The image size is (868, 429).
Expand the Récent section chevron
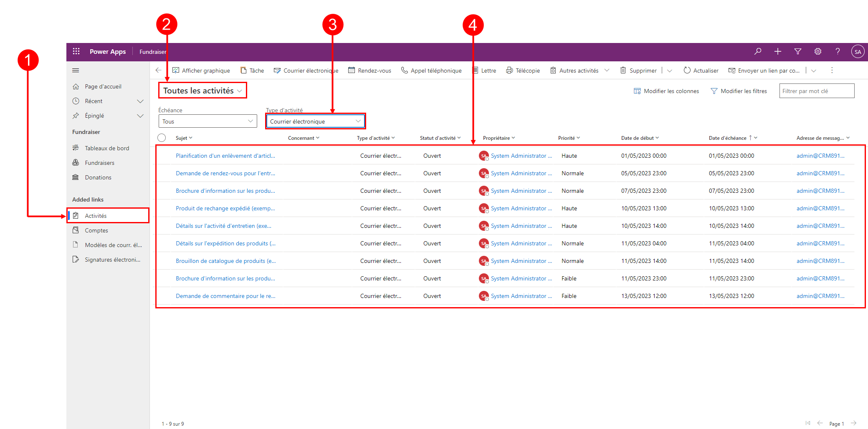click(140, 101)
